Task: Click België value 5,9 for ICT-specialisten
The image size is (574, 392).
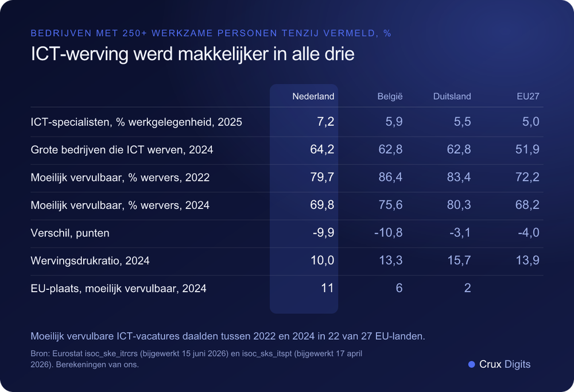Action: [394, 122]
